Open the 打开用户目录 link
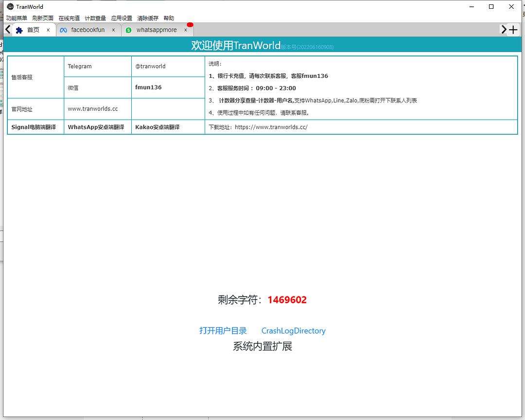 [x=223, y=331]
